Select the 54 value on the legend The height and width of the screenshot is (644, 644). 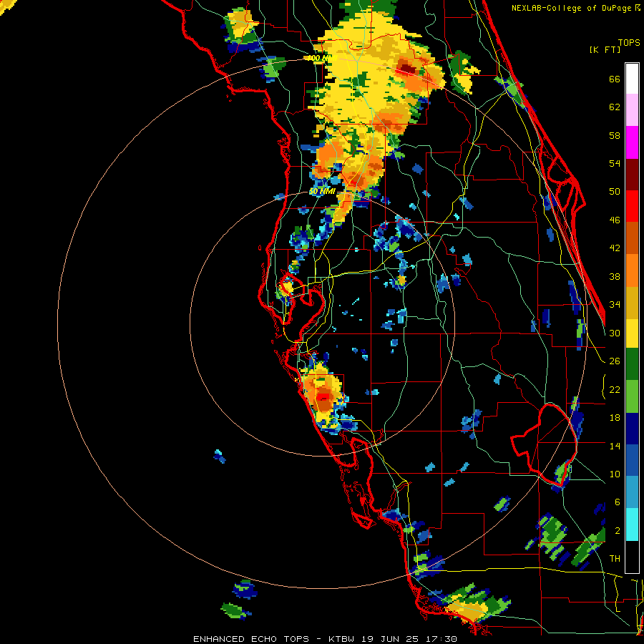tap(615, 163)
